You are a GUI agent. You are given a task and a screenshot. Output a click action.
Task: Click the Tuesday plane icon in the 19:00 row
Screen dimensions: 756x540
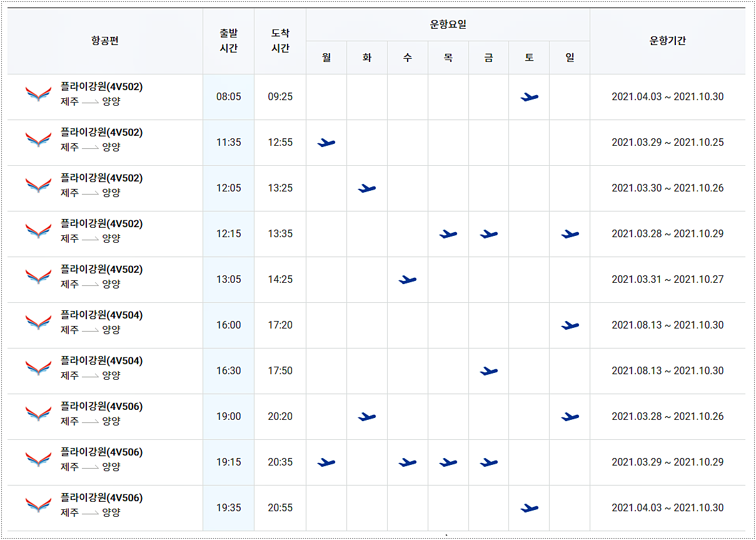point(367,417)
